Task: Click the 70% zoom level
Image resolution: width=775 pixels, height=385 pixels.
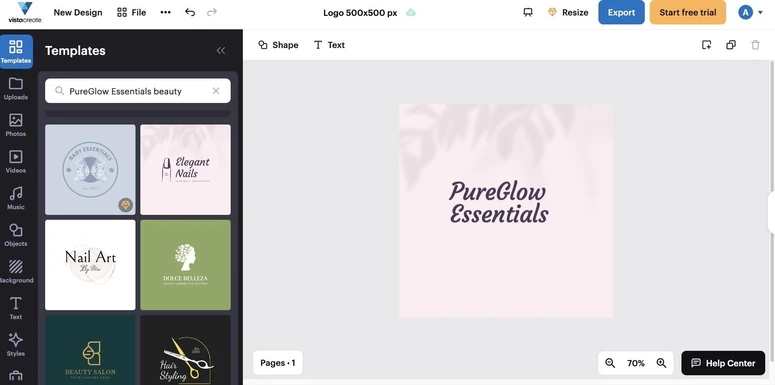Action: (636, 363)
